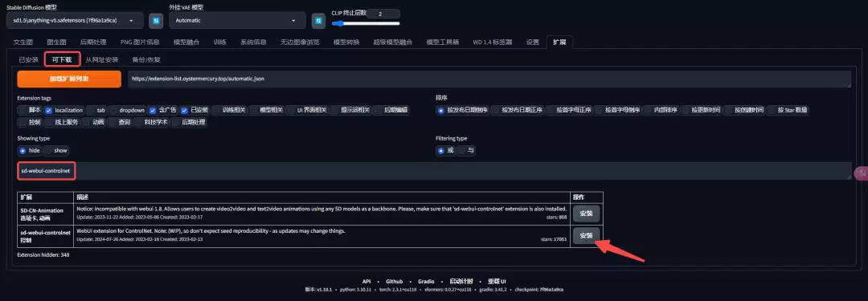
Task: Open the 超级模型融合 tab
Action: pyautogui.click(x=392, y=42)
